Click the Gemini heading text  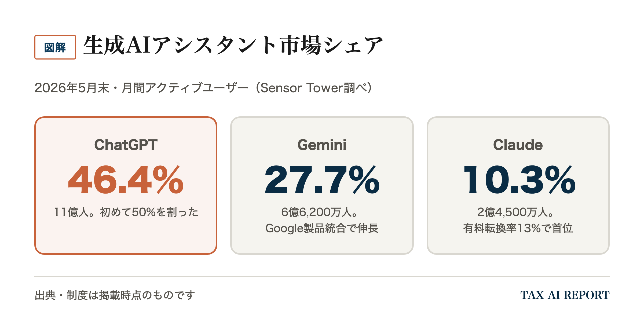tap(322, 145)
